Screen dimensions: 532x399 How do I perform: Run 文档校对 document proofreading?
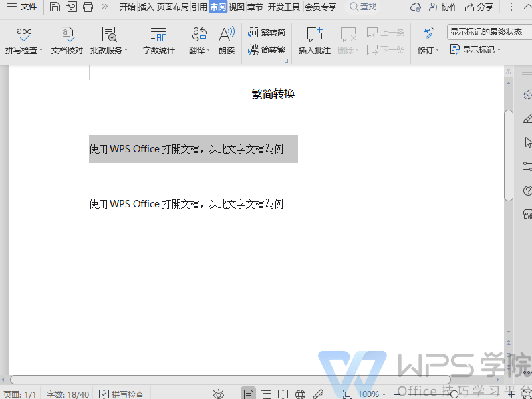click(x=67, y=41)
